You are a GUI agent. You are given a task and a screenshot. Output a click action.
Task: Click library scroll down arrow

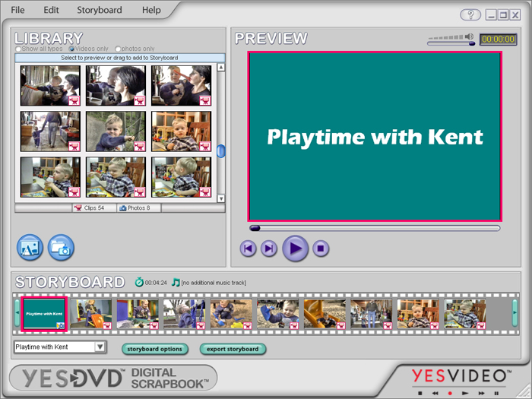tap(221, 198)
